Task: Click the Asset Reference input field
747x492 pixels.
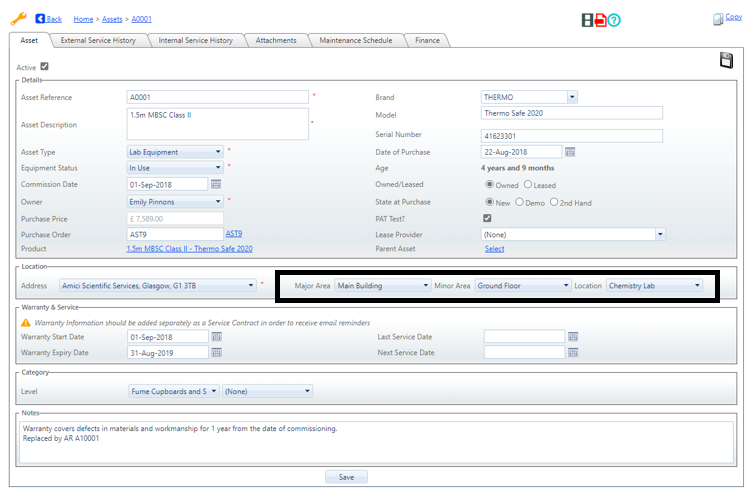Action: tap(218, 97)
